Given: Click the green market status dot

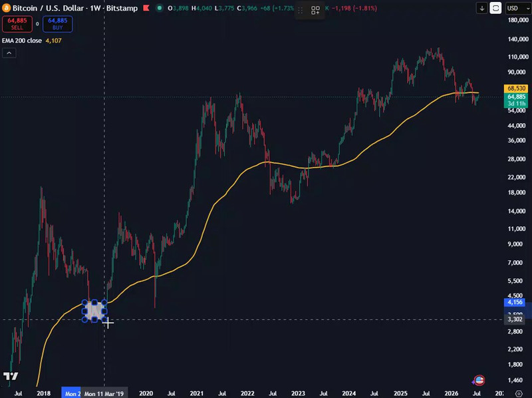Looking at the screenshot, I should 159,8.
